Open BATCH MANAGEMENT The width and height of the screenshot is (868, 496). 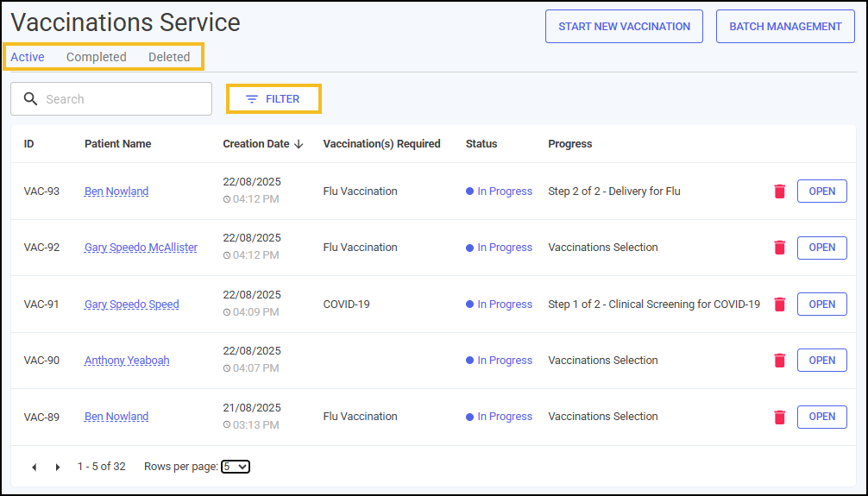[x=785, y=27]
